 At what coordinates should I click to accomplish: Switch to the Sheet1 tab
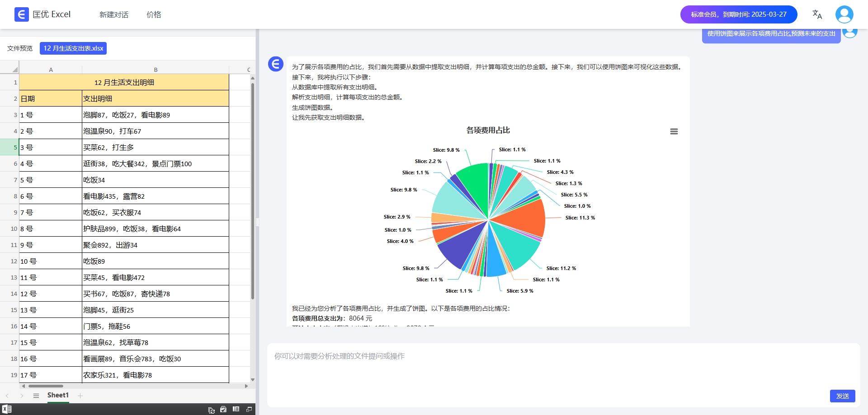click(x=58, y=395)
